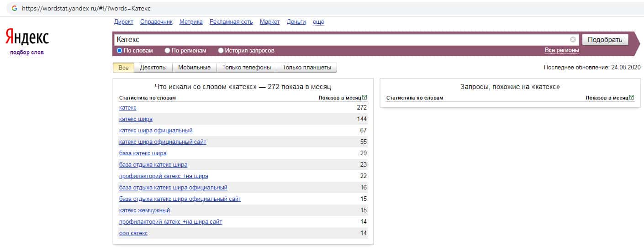This screenshot has width=644, height=252.
Task: Select the "История запросов" radio button
Action: tap(221, 51)
